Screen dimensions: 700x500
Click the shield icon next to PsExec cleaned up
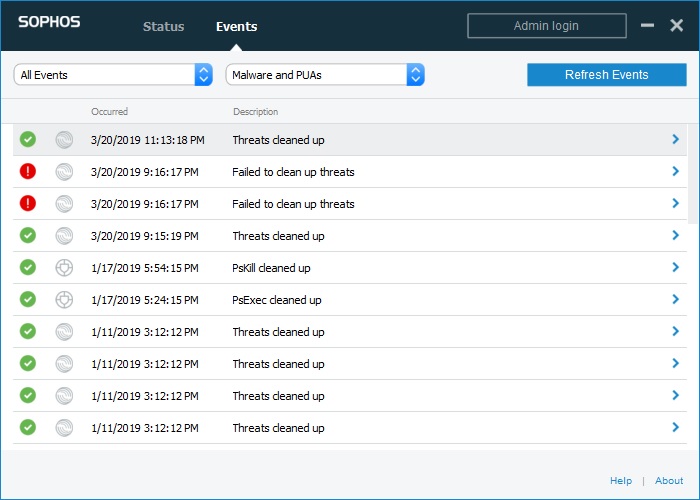point(64,300)
